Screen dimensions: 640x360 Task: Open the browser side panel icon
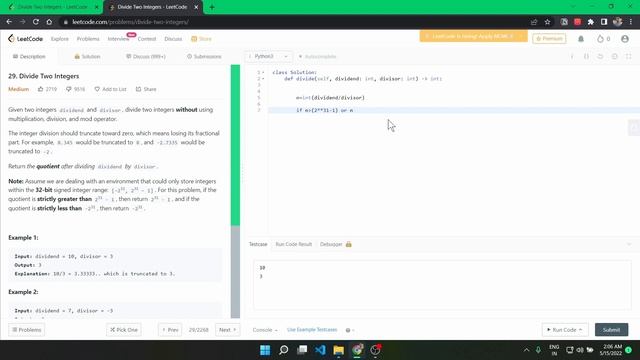(604, 22)
